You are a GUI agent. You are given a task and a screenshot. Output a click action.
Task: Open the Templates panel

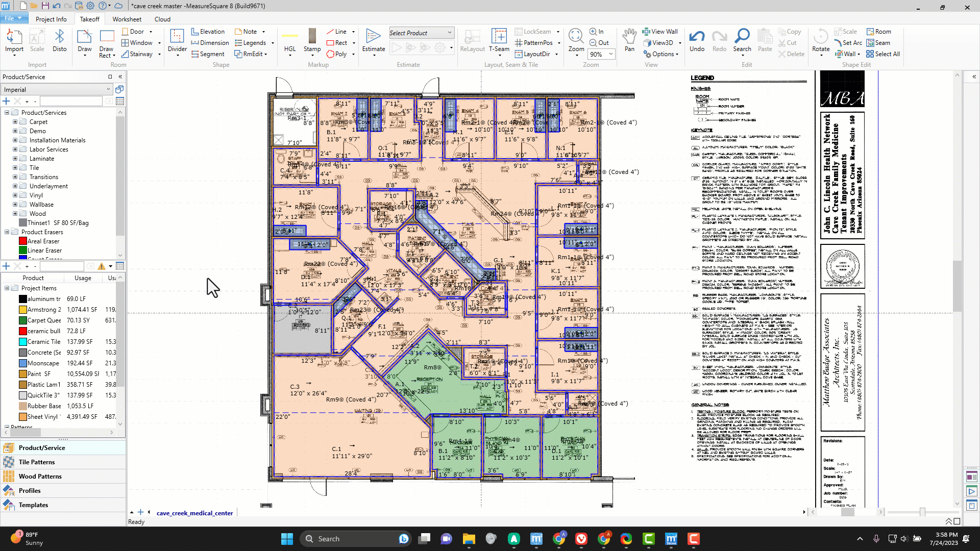(33, 505)
